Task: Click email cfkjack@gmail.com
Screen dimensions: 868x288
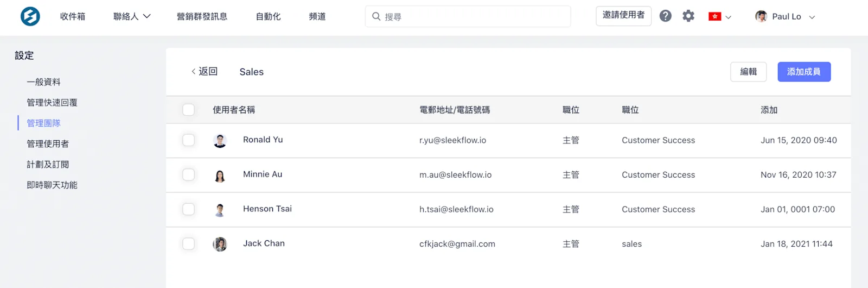Action: (457, 244)
